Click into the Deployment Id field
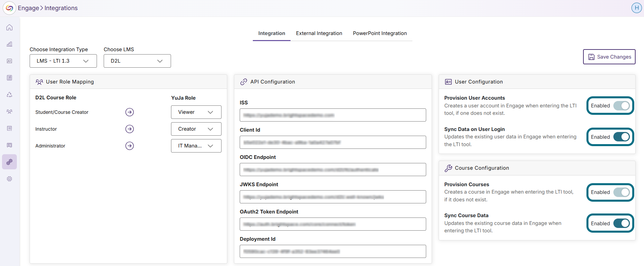 [x=333, y=252]
